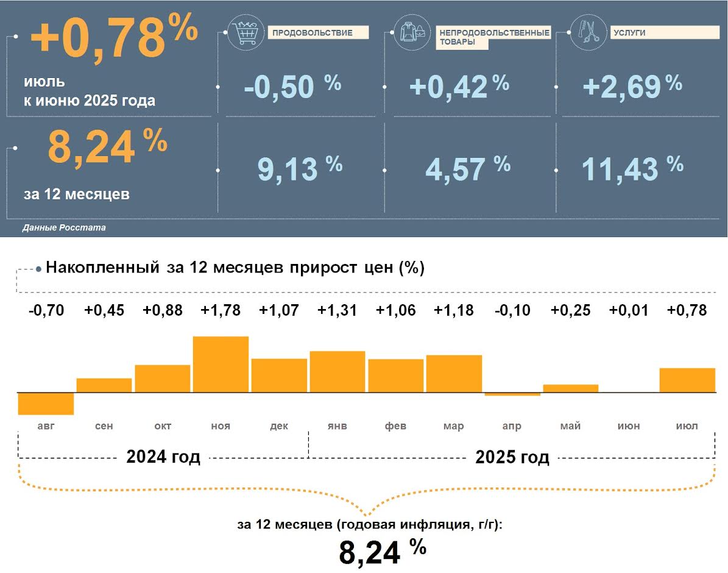This screenshot has width=728, height=573.
Task: Click the +0,78% monthly inflation headline
Action: tap(114, 39)
